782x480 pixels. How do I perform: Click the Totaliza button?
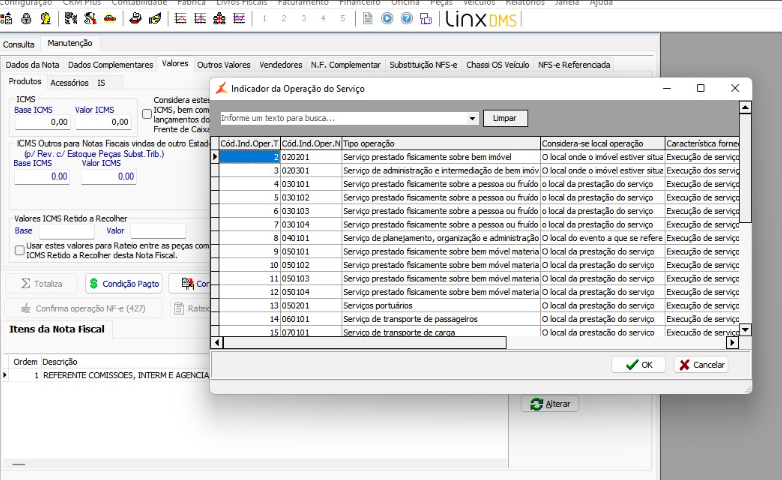tap(42, 283)
